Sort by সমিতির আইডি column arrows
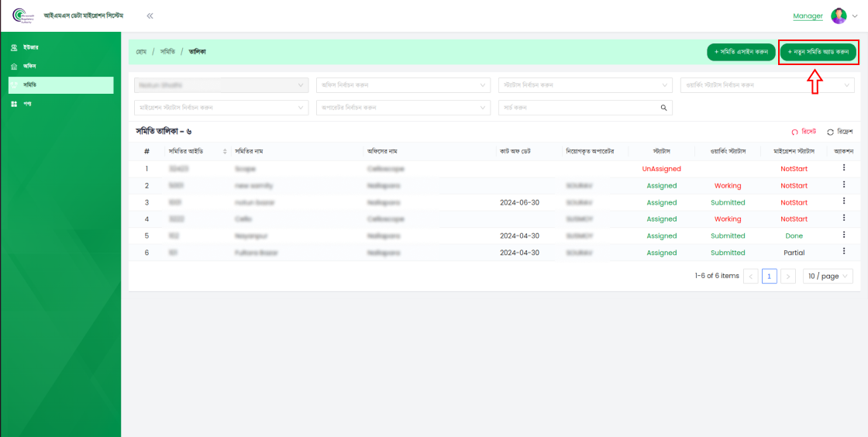The width and height of the screenshot is (868, 437). [x=225, y=151]
